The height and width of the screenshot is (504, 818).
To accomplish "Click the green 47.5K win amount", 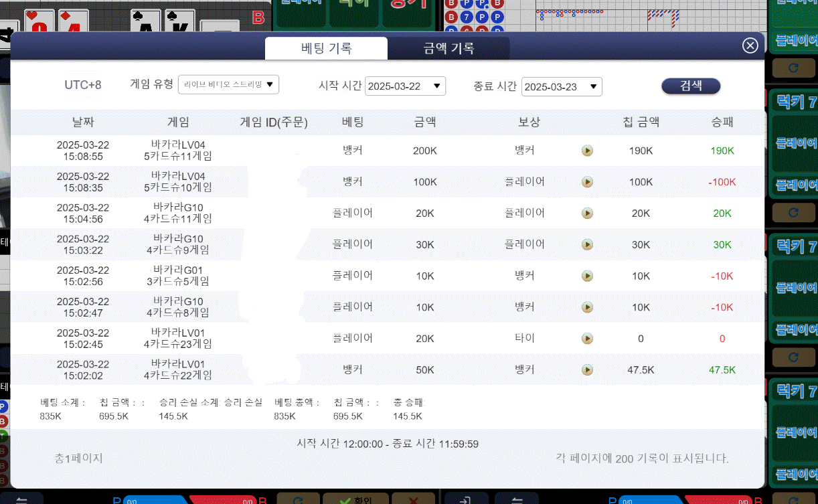I will 722,370.
